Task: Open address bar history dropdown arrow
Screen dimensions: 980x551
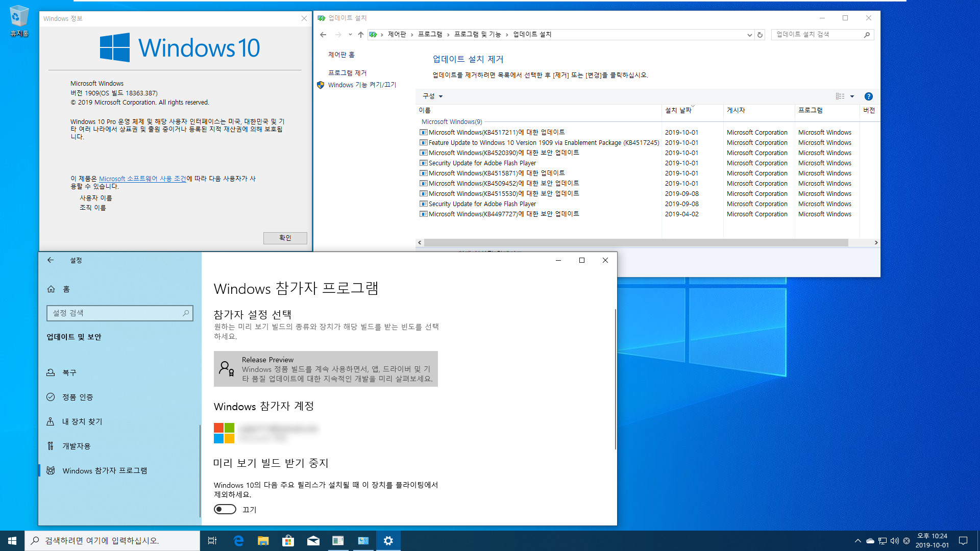Action: tap(749, 35)
